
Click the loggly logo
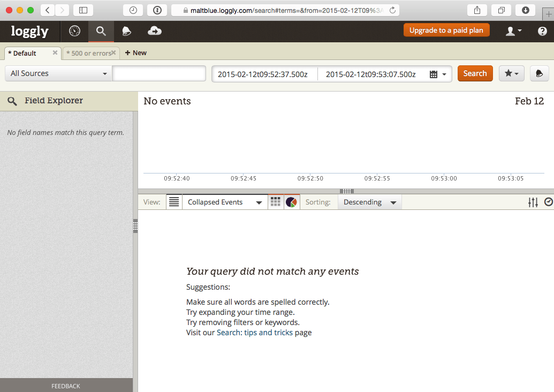point(29,32)
